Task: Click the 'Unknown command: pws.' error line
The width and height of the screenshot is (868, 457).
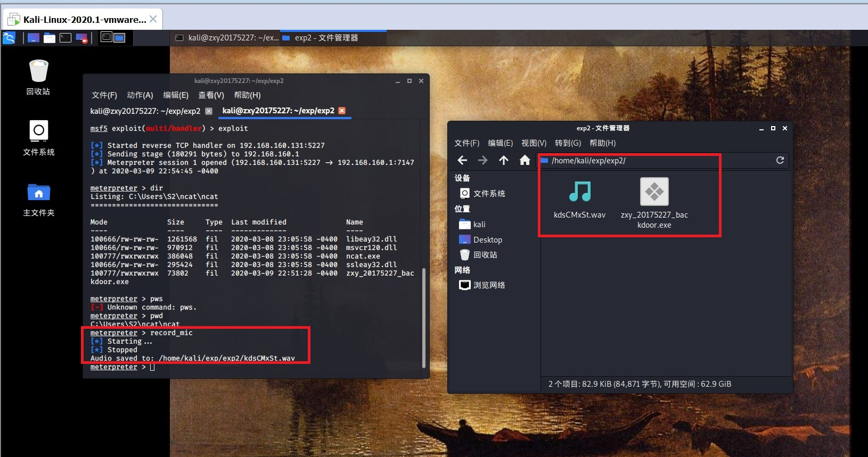Action: 144,307
